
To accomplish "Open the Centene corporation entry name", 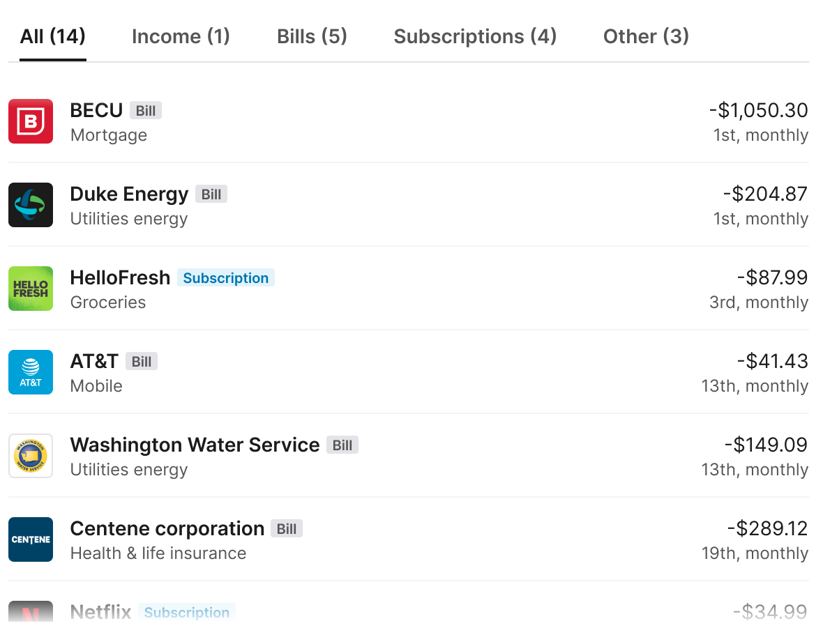I will pyautogui.click(x=167, y=528).
